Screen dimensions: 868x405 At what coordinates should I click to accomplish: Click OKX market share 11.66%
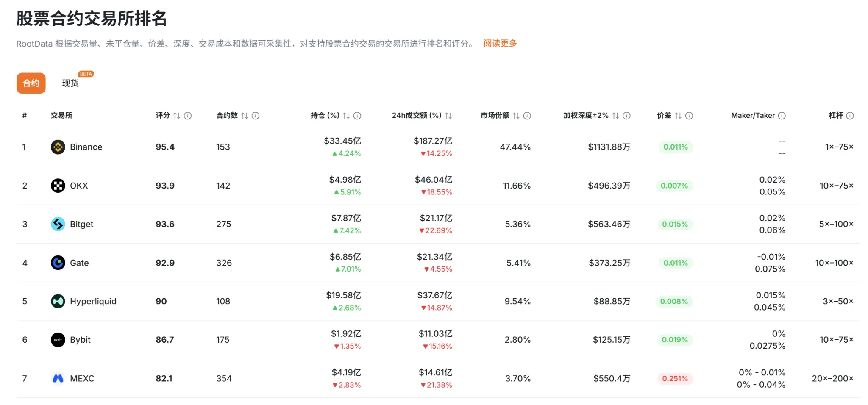[517, 186]
